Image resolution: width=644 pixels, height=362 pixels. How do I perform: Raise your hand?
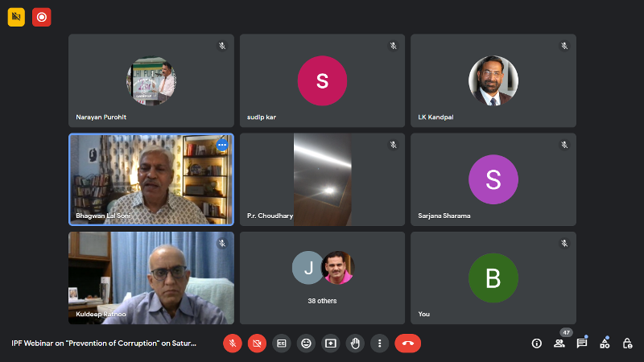tap(355, 343)
